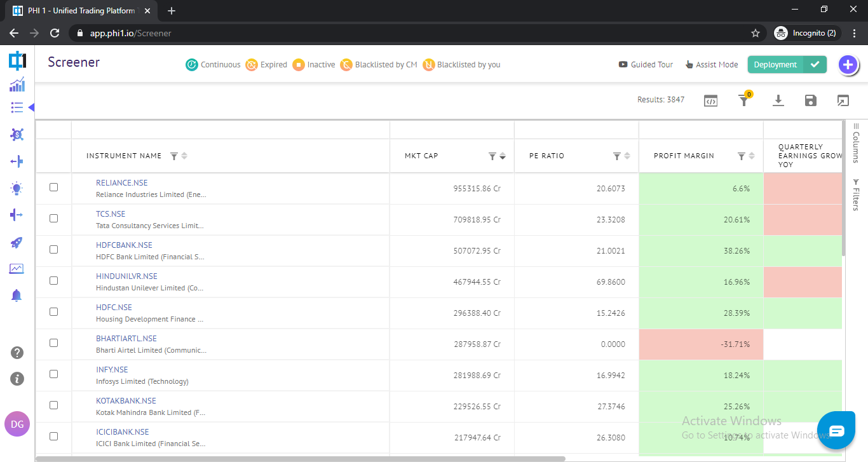Expand the Filters side panel tab

click(856, 194)
